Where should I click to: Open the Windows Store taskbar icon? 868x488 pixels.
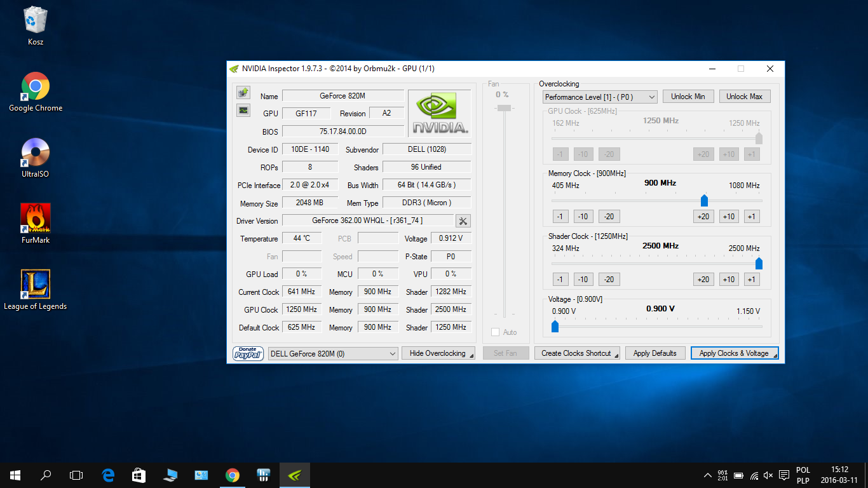click(x=139, y=475)
